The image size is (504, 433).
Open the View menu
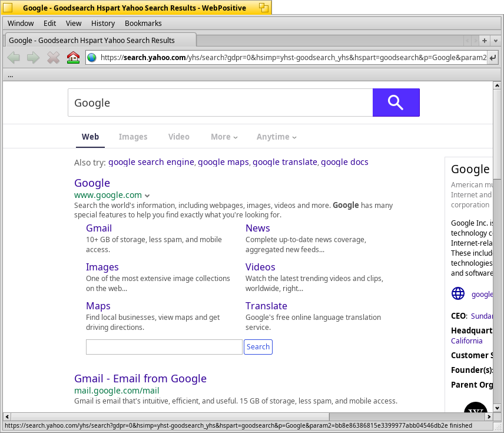click(74, 23)
